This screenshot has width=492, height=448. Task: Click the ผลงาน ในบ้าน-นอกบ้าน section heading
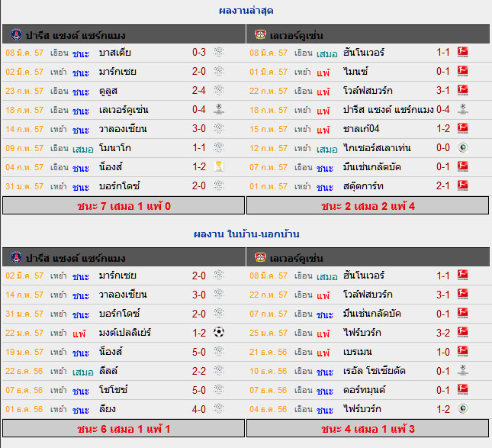(246, 234)
